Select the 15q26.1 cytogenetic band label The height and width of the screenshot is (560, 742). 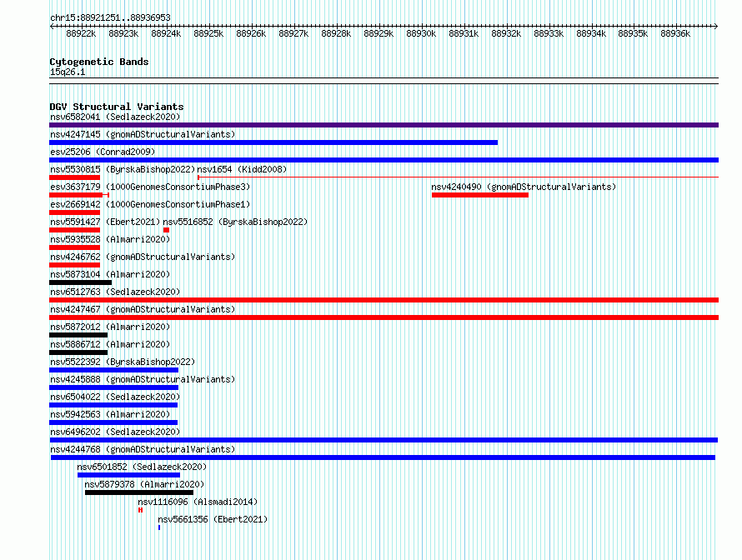tap(68, 72)
